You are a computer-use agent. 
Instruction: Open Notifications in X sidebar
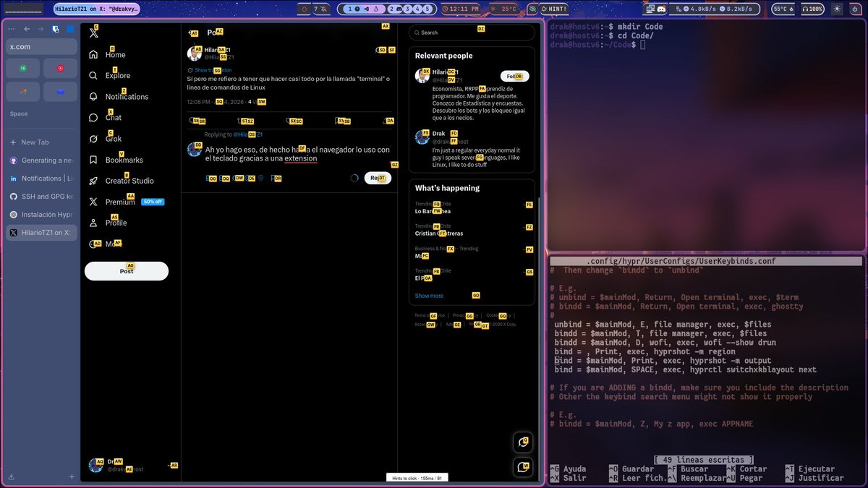tap(118, 96)
